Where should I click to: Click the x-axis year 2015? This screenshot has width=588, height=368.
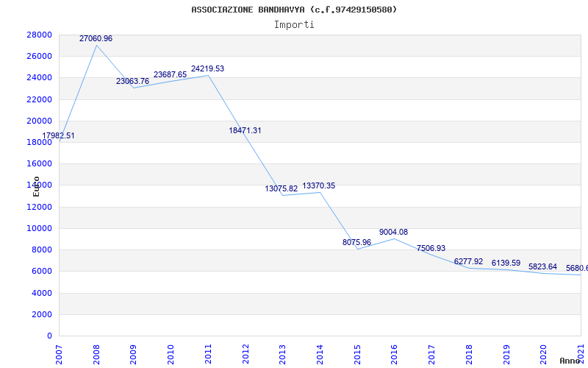tap(357, 354)
